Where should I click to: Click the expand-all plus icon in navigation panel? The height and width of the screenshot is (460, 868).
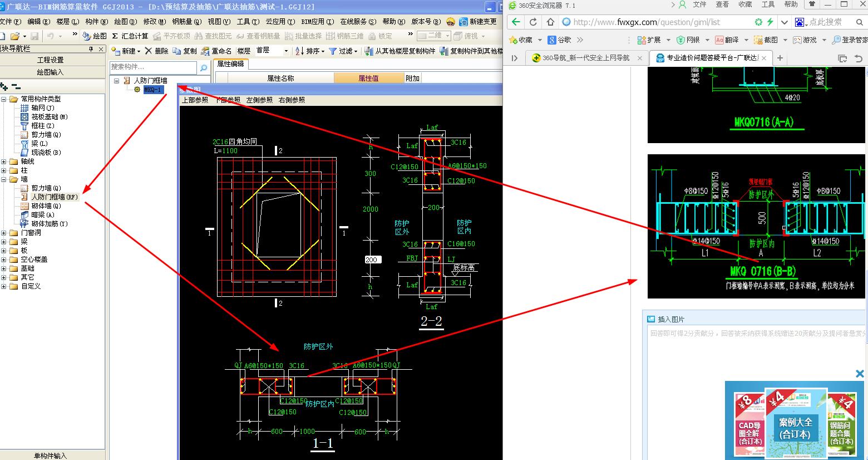pos(4,86)
